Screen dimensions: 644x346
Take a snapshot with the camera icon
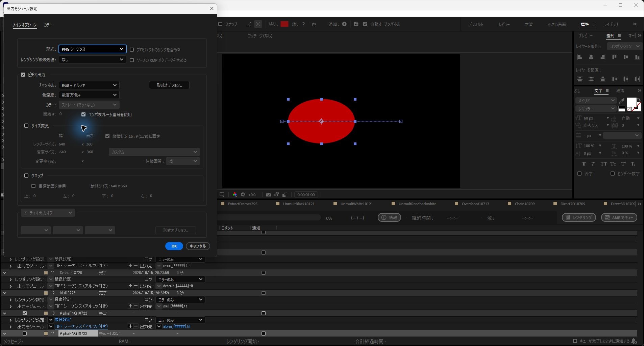(x=268, y=194)
